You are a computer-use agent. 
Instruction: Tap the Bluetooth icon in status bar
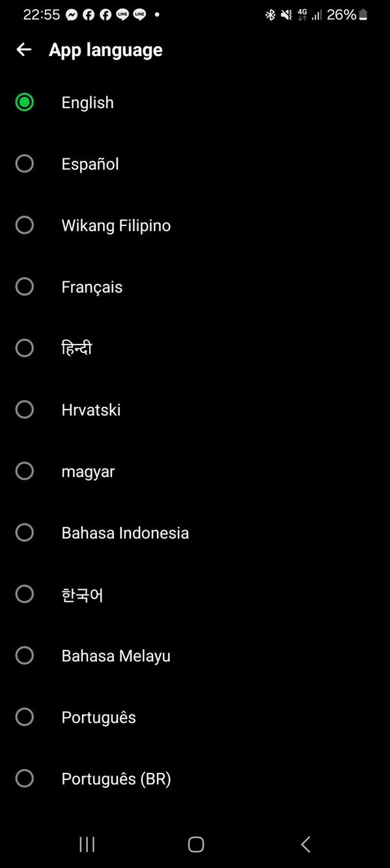click(270, 14)
